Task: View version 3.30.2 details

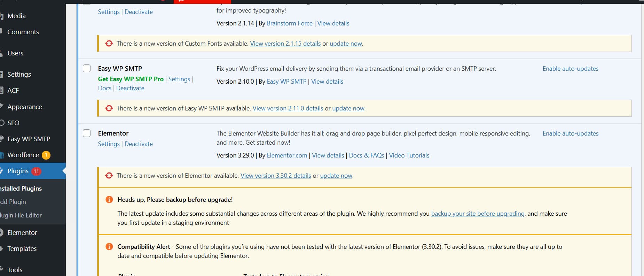Action: [276, 175]
